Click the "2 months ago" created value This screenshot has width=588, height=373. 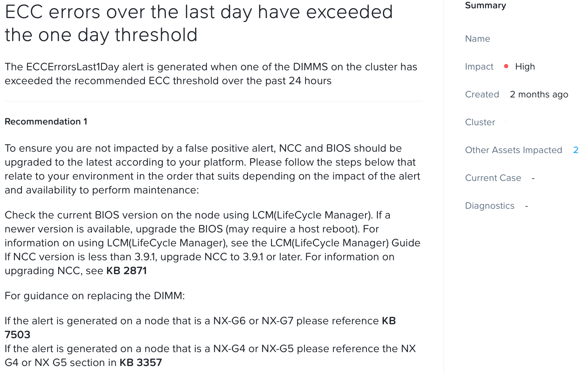pyautogui.click(x=539, y=94)
